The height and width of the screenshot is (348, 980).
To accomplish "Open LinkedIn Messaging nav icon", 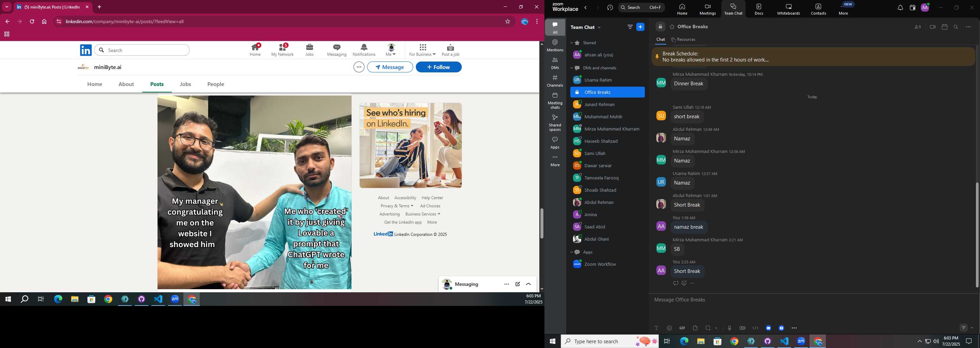I will [x=337, y=50].
